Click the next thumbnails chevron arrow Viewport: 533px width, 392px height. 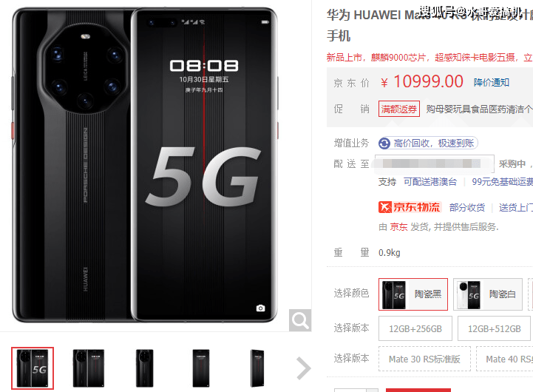click(303, 368)
